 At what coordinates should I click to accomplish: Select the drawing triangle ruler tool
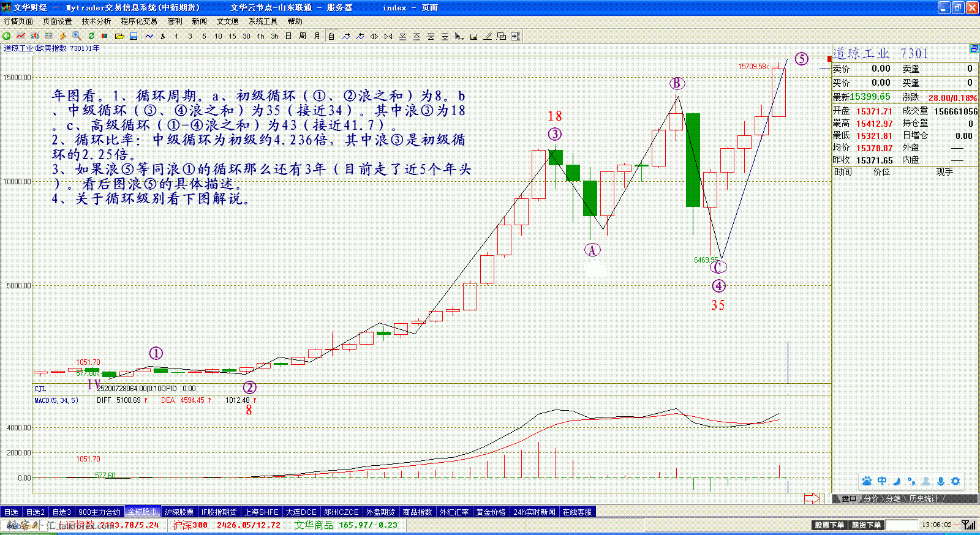click(x=459, y=36)
